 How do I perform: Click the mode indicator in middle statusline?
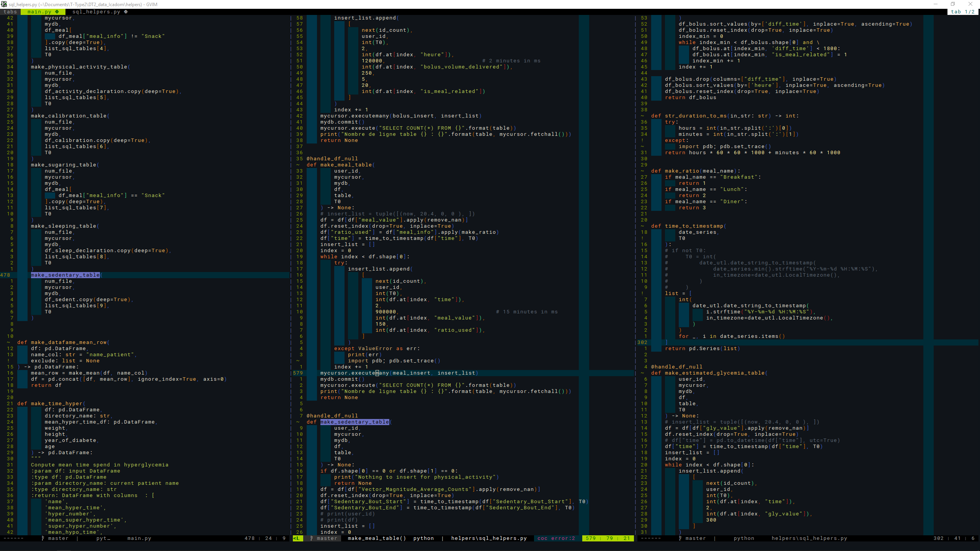point(297,538)
